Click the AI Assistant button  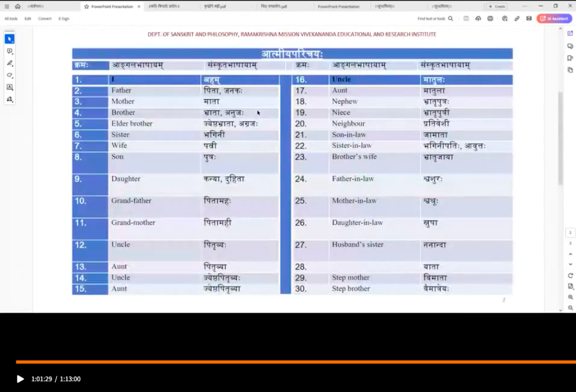pyautogui.click(x=554, y=19)
